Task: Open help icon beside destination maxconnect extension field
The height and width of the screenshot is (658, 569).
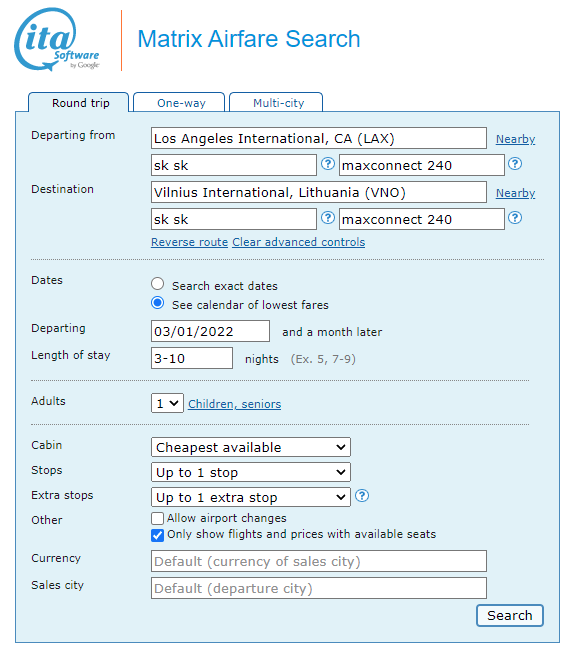Action: point(515,218)
